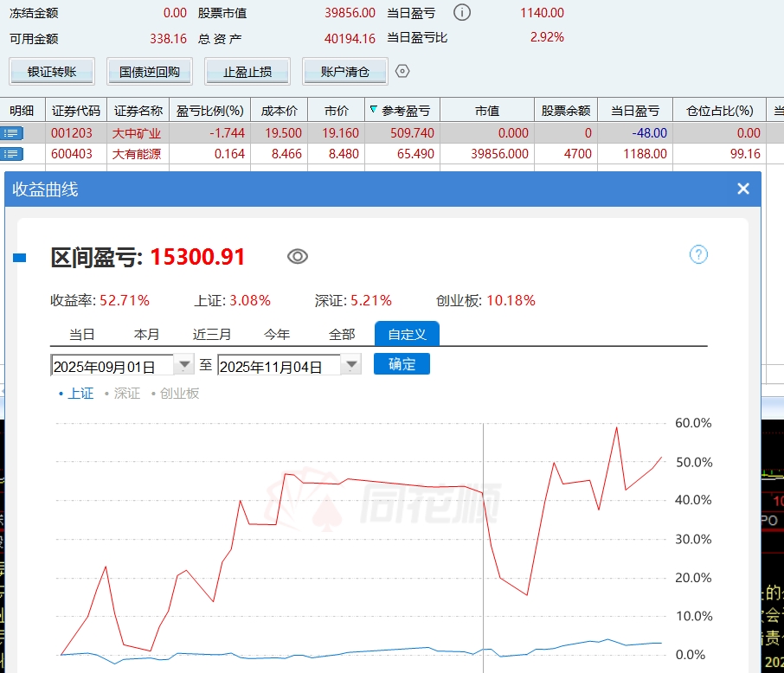
Task: Sort by 股票余额 column header
Action: 566,111
